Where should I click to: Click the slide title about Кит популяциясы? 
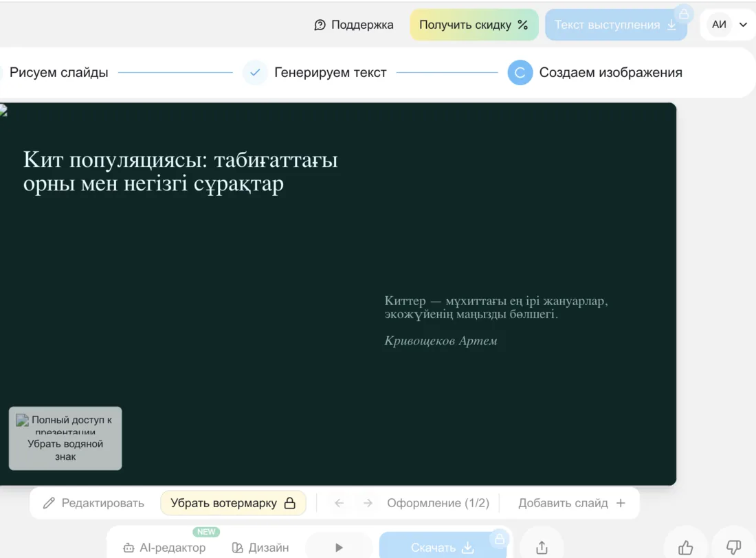180,171
